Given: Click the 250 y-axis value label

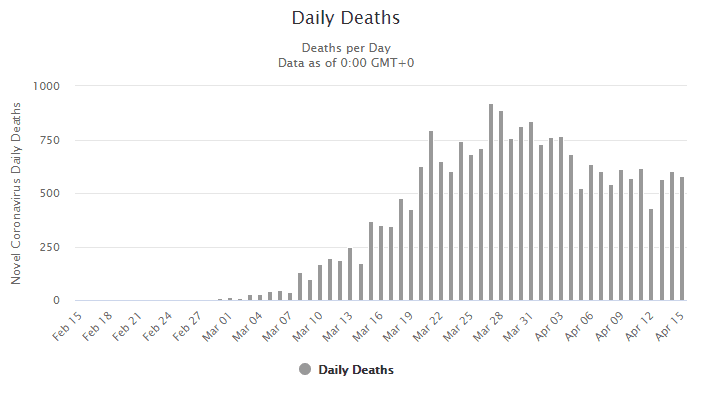Looking at the screenshot, I should [x=50, y=247].
